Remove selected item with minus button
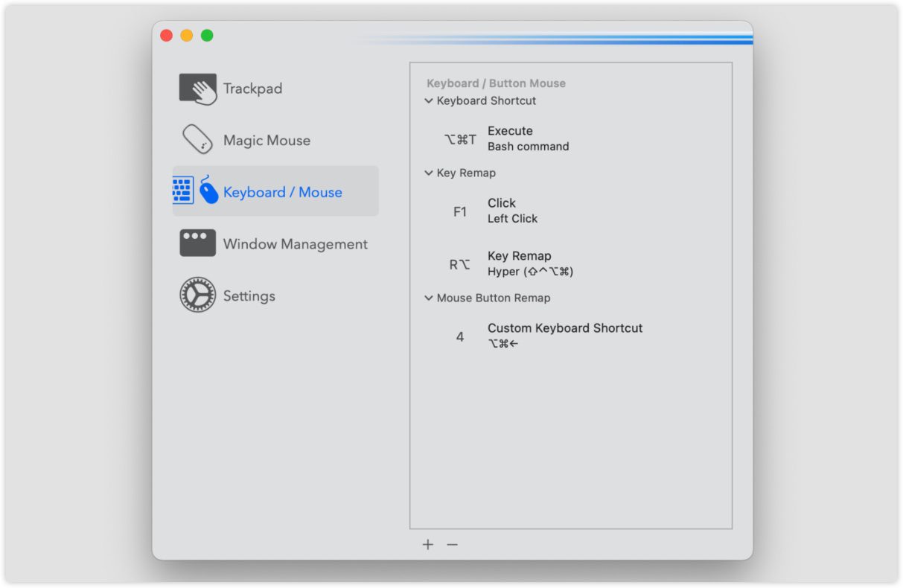 pyautogui.click(x=452, y=545)
